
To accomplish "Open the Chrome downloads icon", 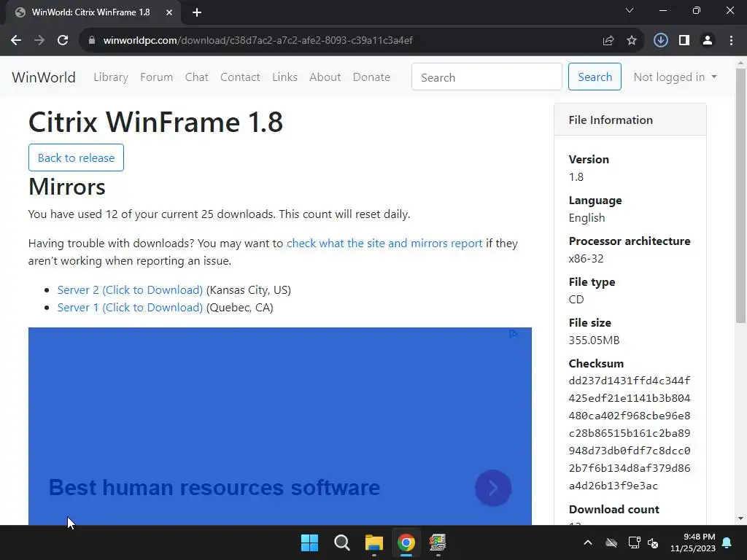I will [x=660, y=41].
